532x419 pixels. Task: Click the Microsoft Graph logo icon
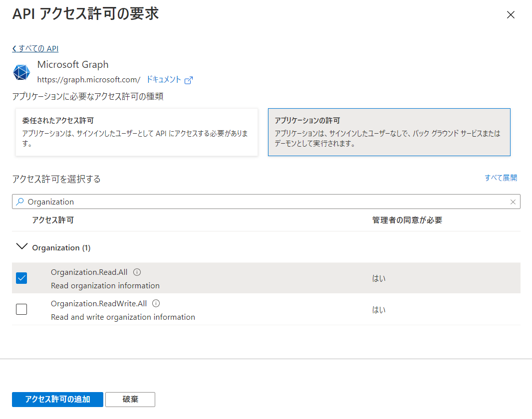coord(21,72)
